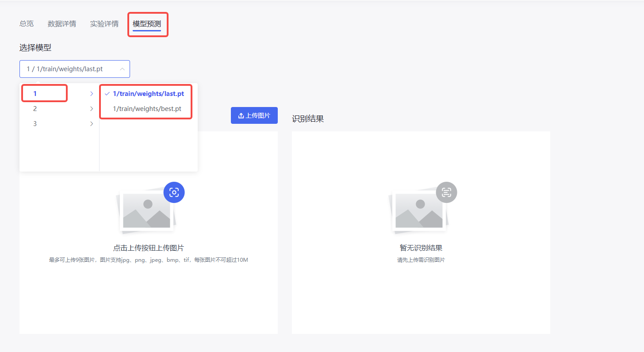Expand option 2 submenu arrow

pos(92,109)
